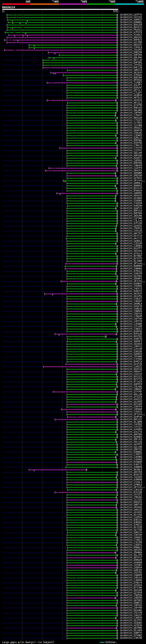Select label UniRef100_C1MQK7
The image size is (146, 644).
pyautogui.click(x=131, y=82)
